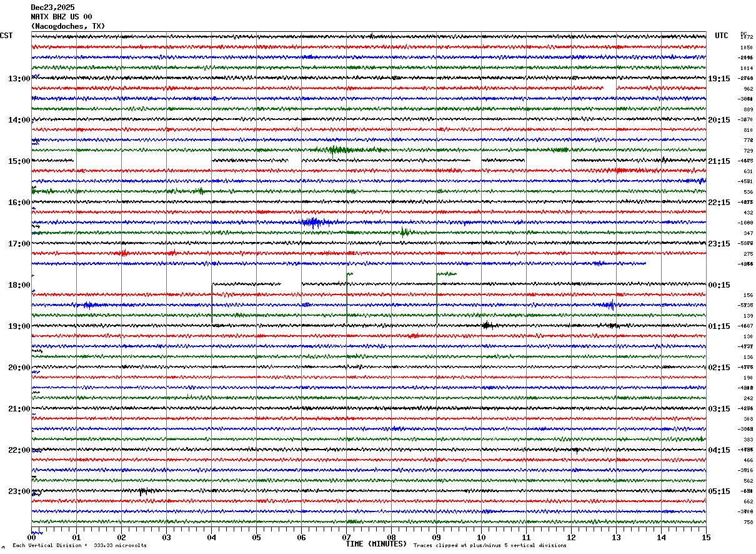
Task: Click the TIME (MINUTES) axis title
Action: coord(376,544)
